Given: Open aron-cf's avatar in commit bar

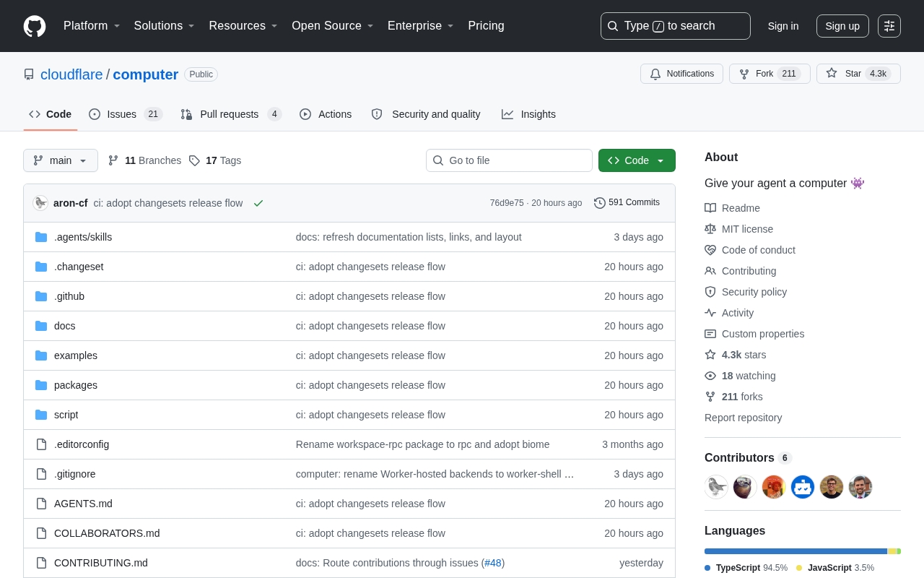Looking at the screenshot, I should click(40, 203).
